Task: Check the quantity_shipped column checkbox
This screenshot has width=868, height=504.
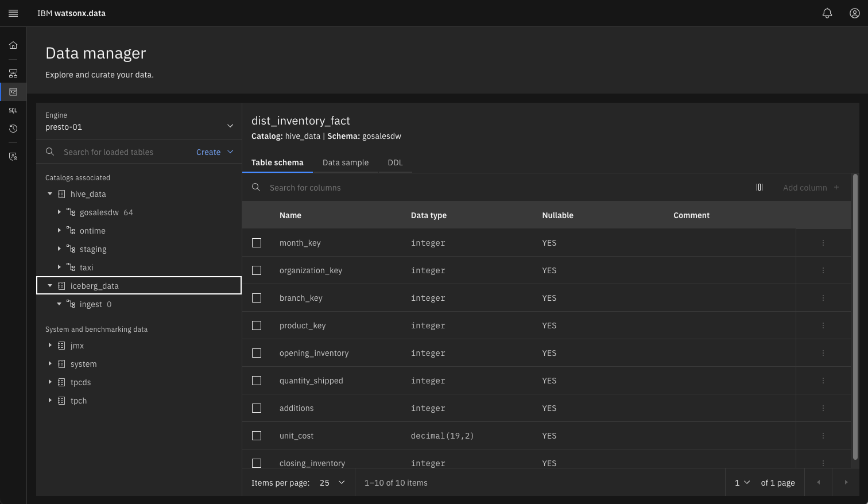Action: [x=257, y=381]
